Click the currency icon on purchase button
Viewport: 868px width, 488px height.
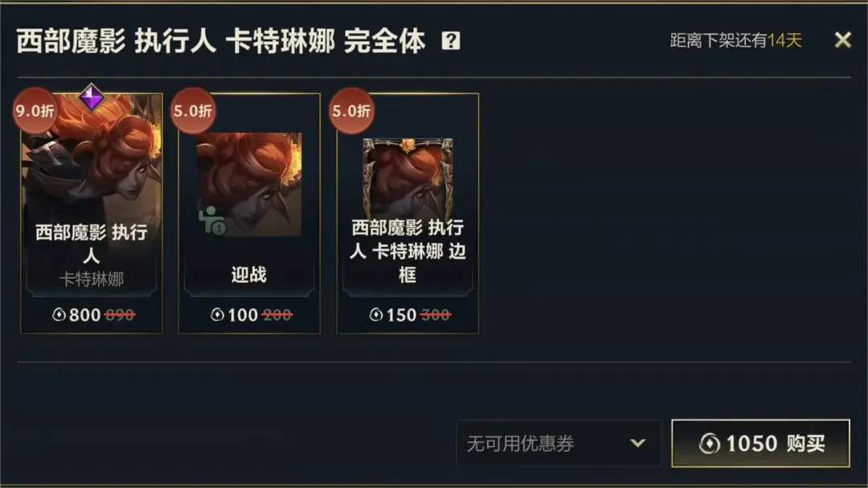coord(710,444)
